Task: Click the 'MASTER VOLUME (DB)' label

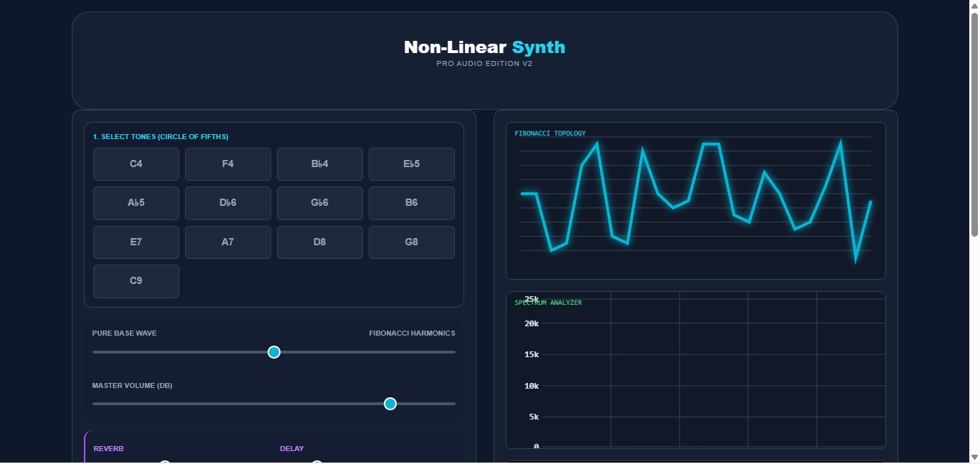Action: (132, 386)
